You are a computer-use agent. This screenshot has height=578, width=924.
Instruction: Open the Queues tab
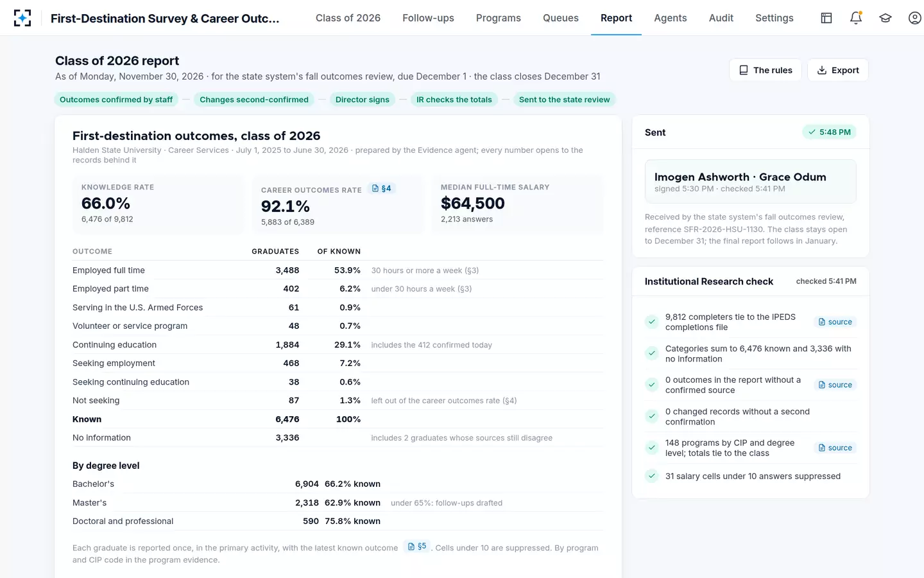(x=561, y=18)
